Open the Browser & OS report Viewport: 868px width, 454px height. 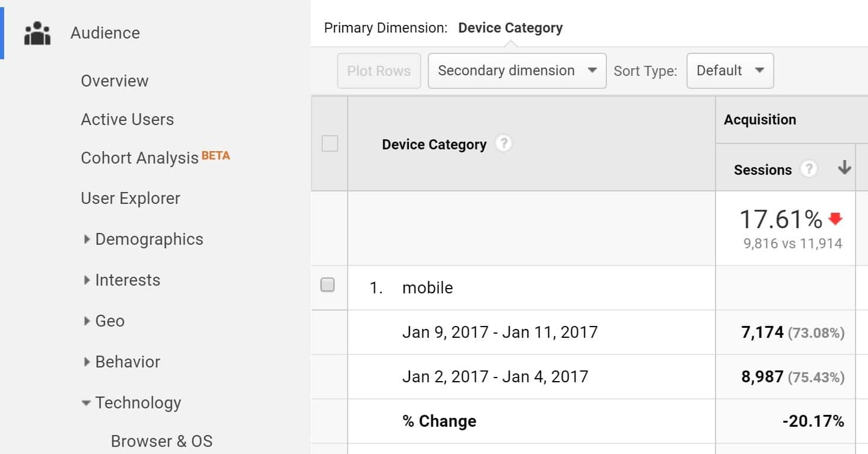(x=161, y=440)
